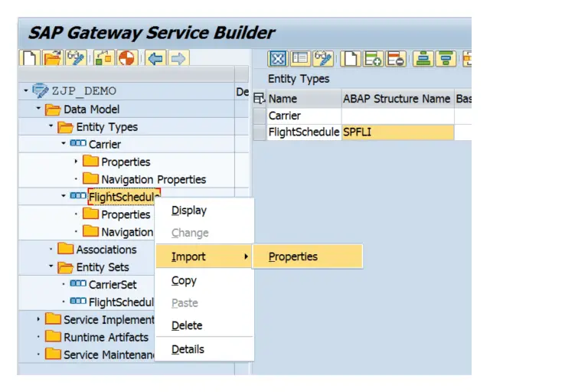Click the Delete Row icon in grid toolbar
This screenshot has width=588, height=392.
[x=395, y=58]
